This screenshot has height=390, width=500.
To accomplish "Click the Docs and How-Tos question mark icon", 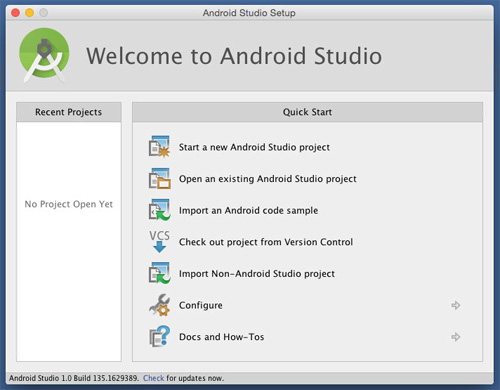I will click(x=159, y=336).
